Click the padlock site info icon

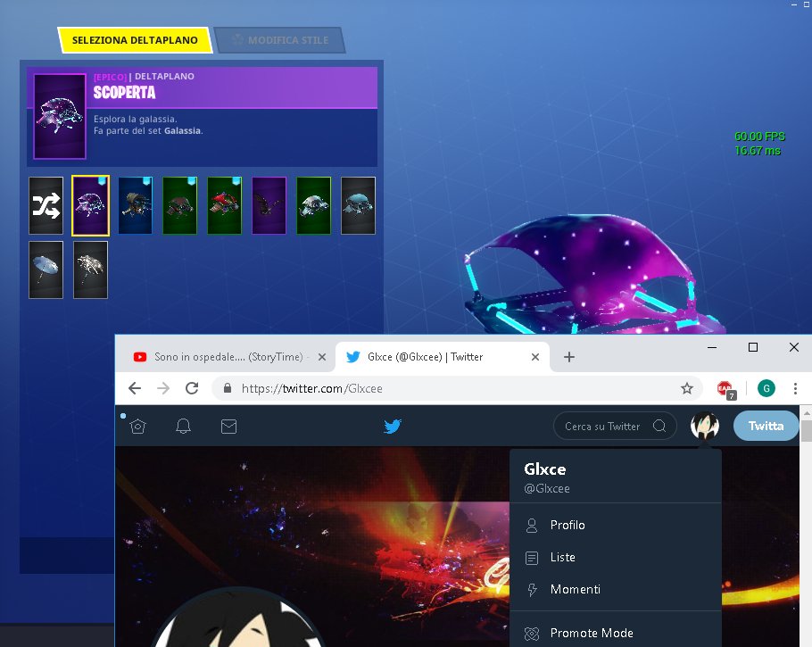pyautogui.click(x=228, y=388)
